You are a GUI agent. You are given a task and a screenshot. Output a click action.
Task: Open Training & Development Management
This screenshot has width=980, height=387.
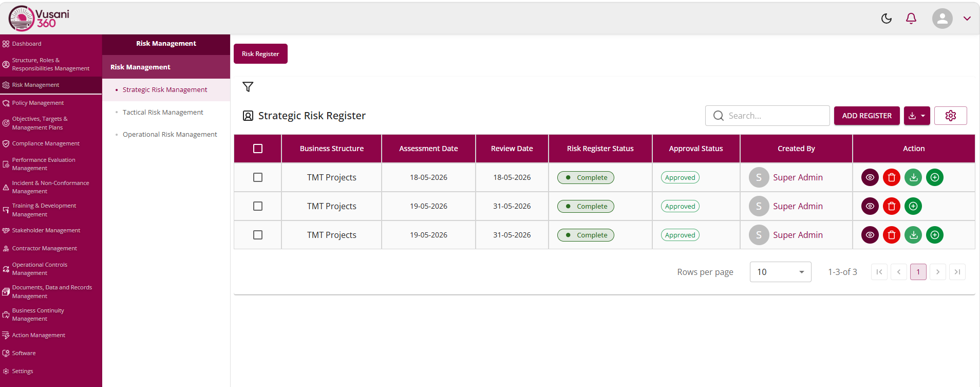click(x=51, y=210)
